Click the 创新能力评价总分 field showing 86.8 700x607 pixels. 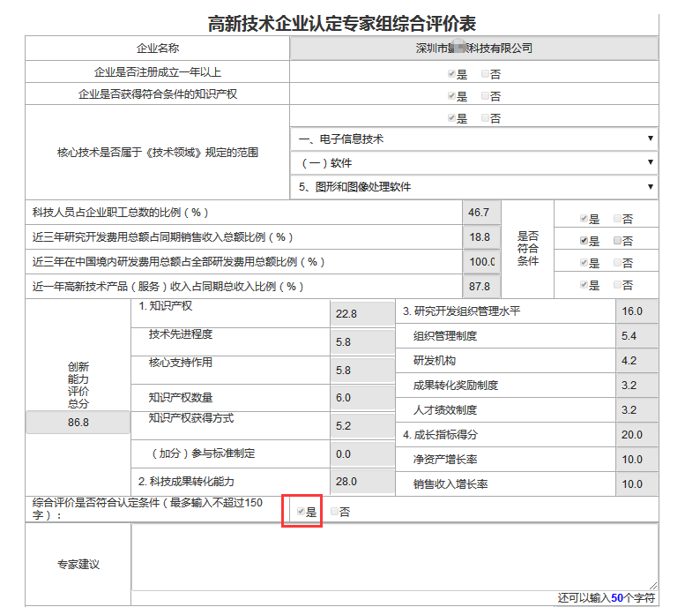[x=78, y=423]
